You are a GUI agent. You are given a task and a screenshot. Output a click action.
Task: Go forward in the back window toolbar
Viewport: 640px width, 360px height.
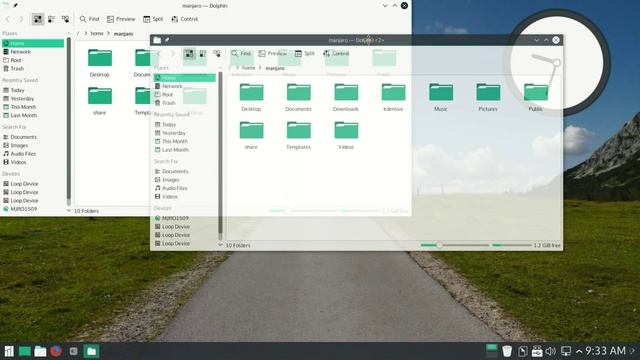(x=21, y=19)
